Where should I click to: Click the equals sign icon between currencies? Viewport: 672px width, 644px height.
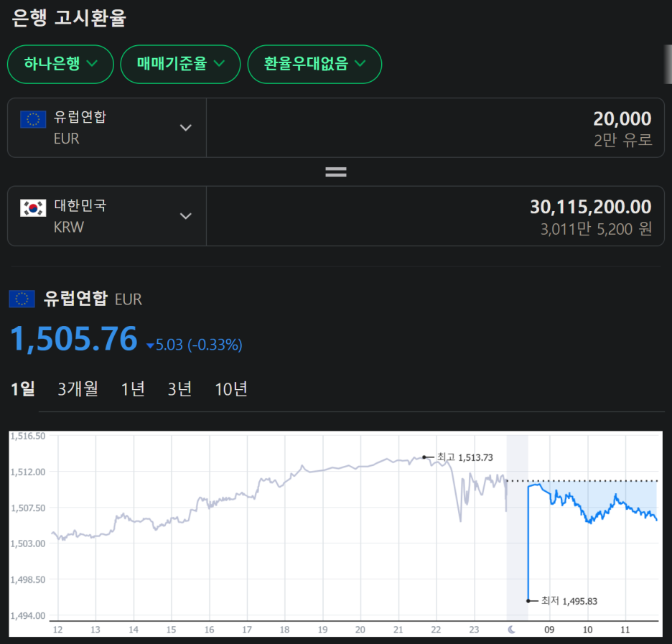[336, 172]
